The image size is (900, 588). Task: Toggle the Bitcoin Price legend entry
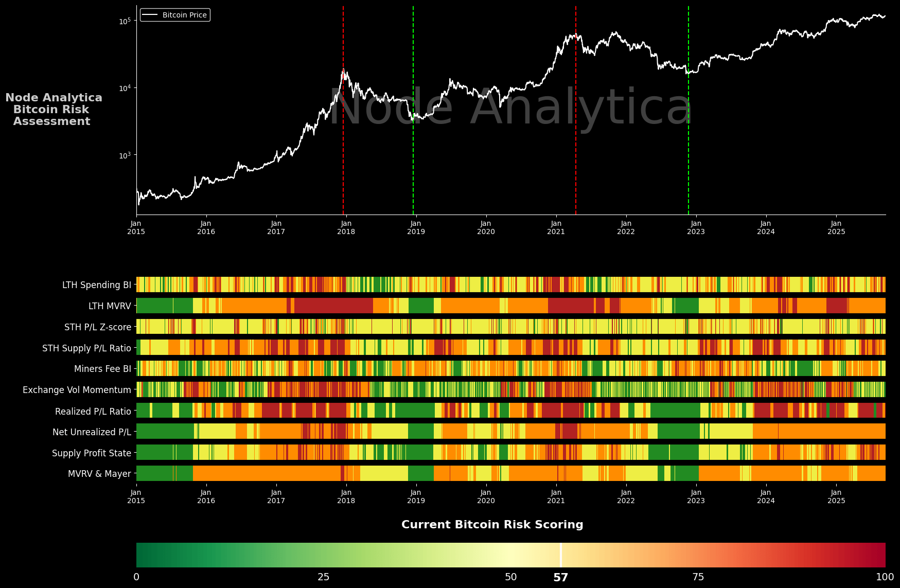174,15
